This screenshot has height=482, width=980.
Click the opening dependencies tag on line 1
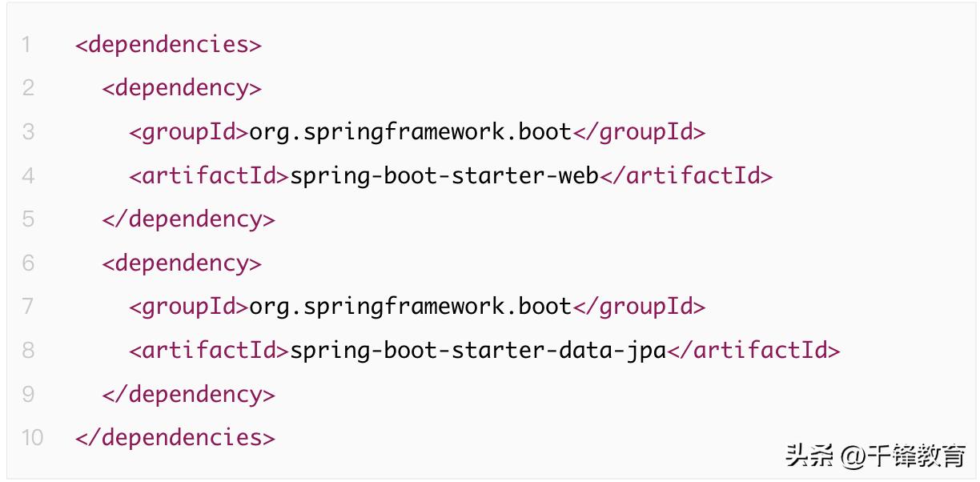click(x=167, y=44)
